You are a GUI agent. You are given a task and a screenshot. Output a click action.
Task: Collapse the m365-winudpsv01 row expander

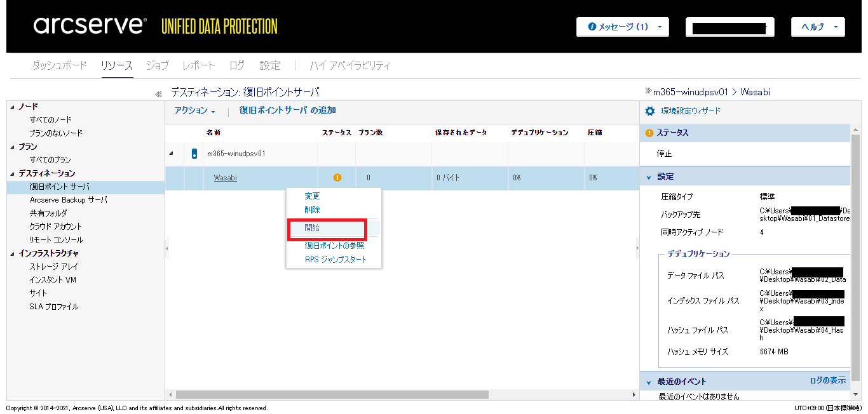click(x=170, y=154)
